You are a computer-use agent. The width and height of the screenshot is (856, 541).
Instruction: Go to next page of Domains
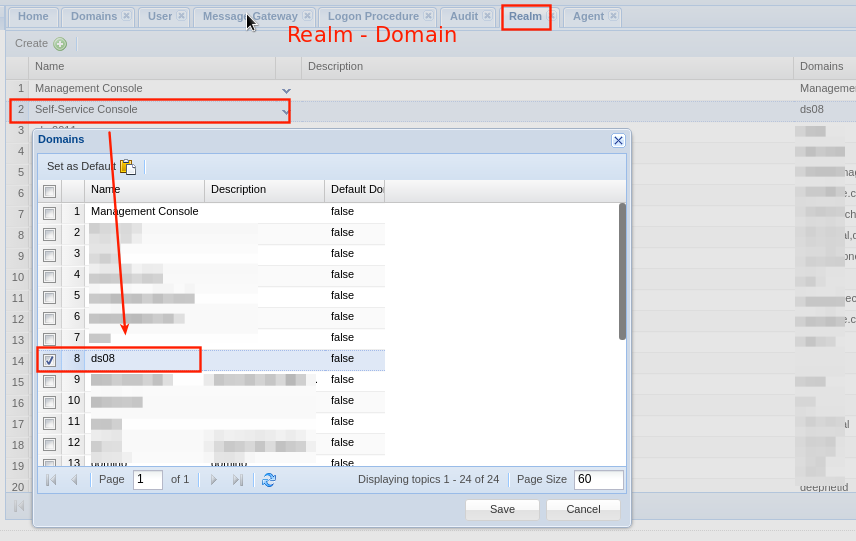click(x=213, y=480)
